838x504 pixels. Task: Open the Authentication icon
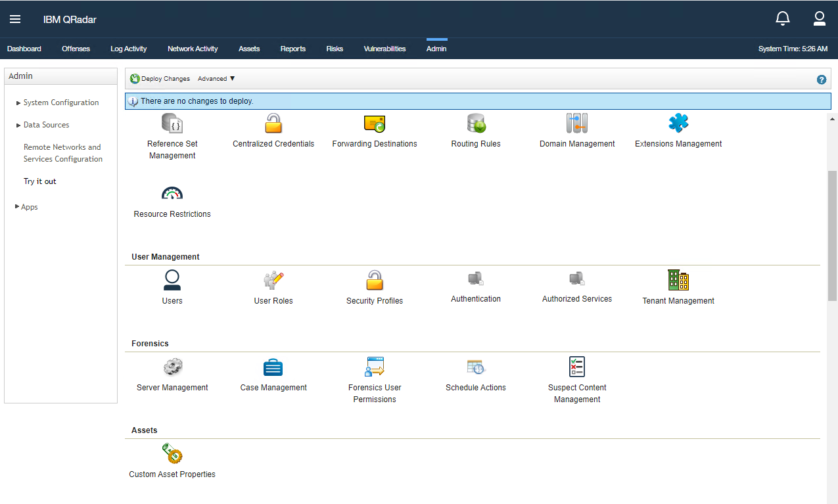tap(476, 279)
